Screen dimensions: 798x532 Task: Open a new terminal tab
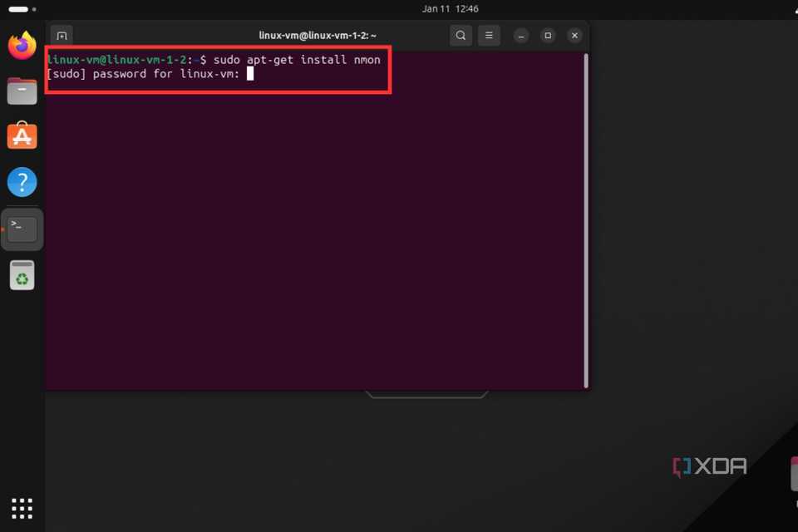tap(62, 35)
